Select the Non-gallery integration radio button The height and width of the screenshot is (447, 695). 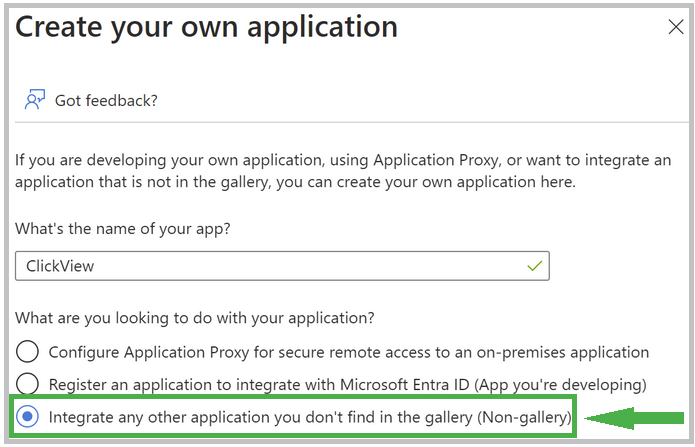click(27, 416)
